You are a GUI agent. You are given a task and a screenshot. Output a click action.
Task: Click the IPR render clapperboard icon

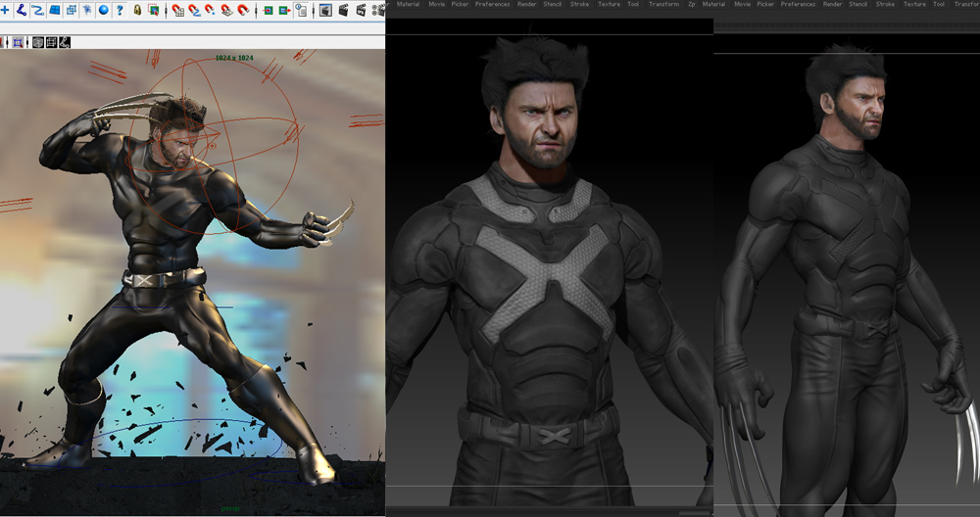click(361, 10)
